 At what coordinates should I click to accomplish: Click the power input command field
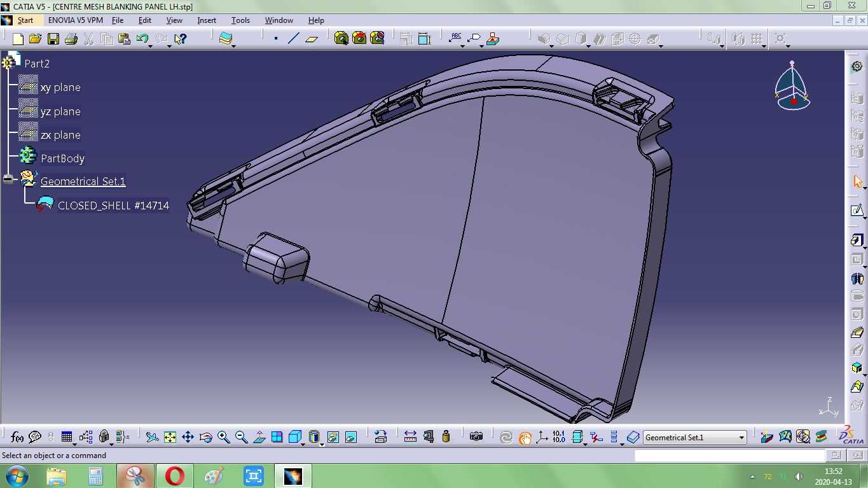point(730,455)
